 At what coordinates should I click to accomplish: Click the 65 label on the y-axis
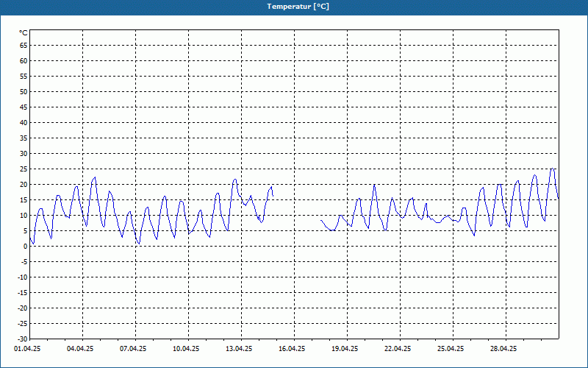[x=24, y=46]
